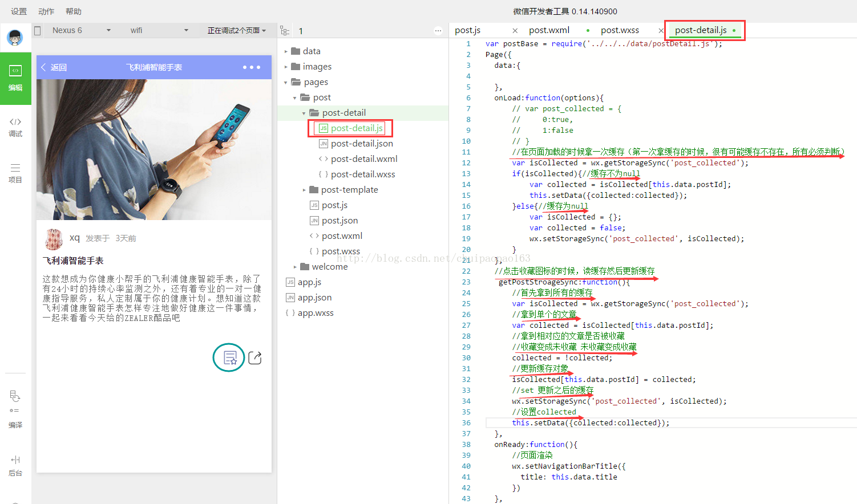Open the 动作 menu
857x504 pixels.
(46, 11)
